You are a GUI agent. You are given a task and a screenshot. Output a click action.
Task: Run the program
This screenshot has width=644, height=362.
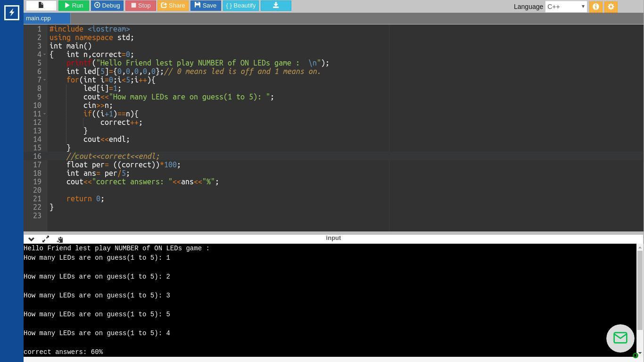coord(74,6)
